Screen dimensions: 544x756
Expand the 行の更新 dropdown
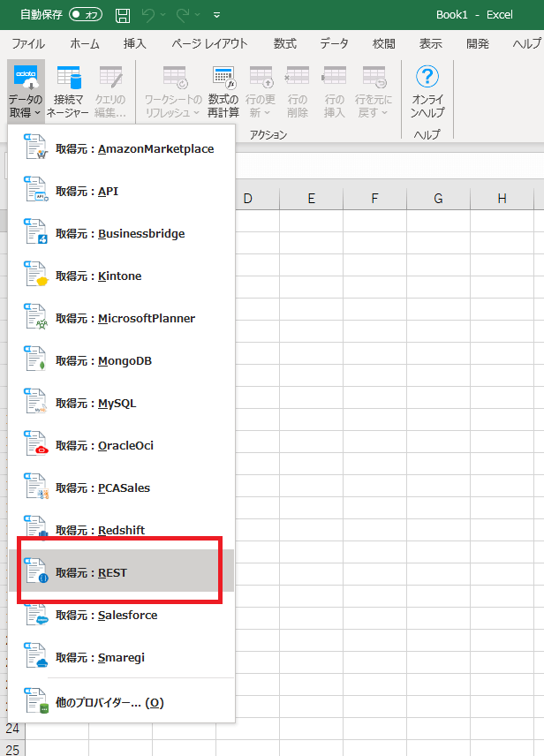[261, 92]
